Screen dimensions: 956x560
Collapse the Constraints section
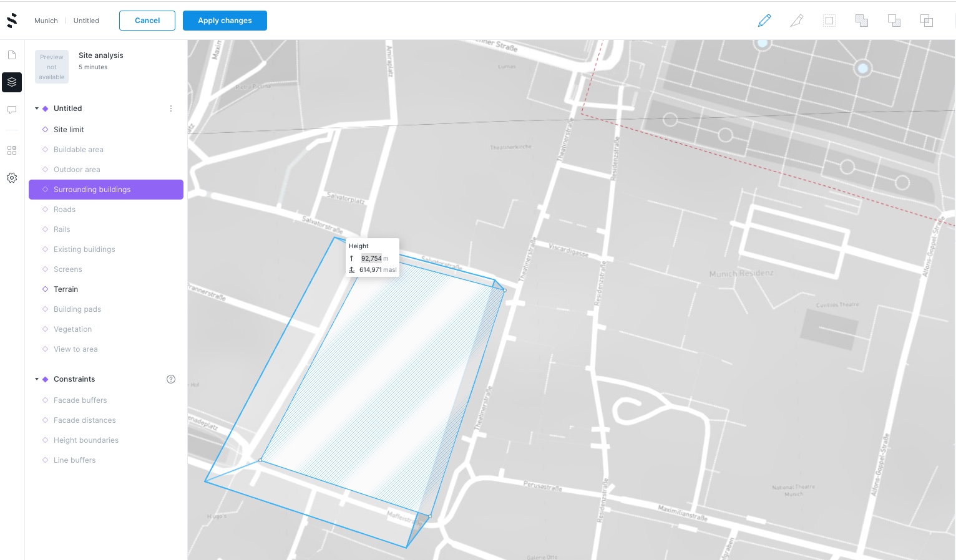click(x=37, y=379)
